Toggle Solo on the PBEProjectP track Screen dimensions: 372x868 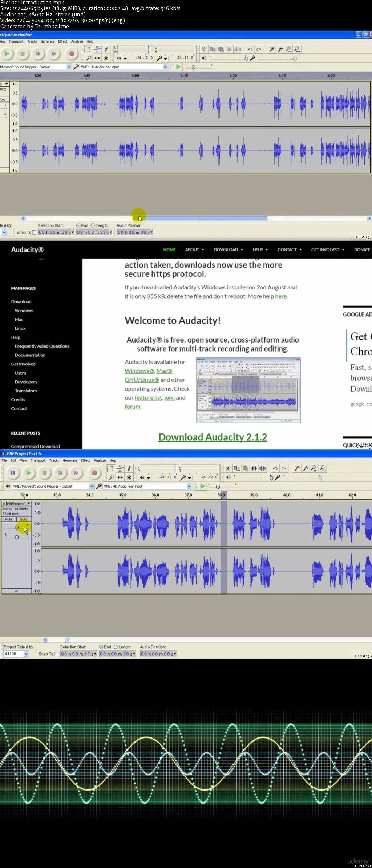[x=24, y=519]
